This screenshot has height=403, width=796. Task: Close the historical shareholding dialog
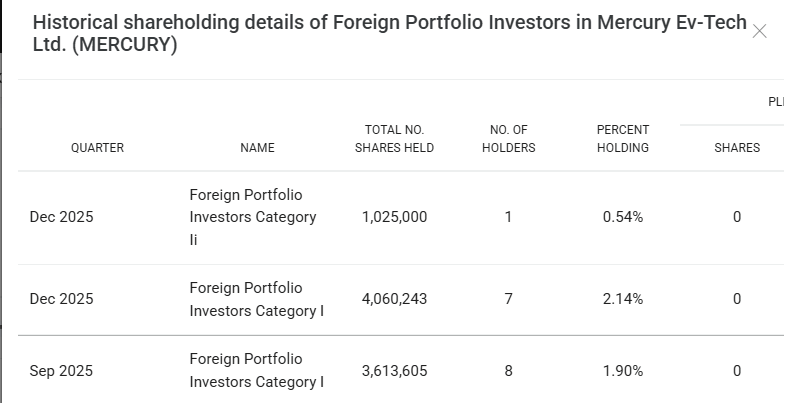[x=759, y=31]
